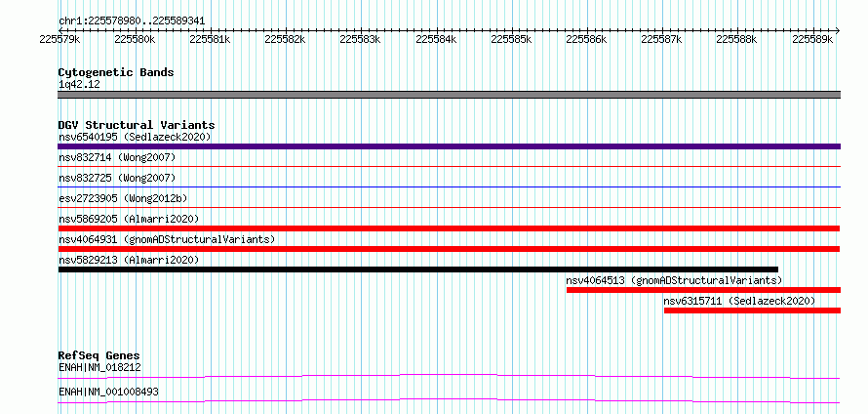The image size is (868, 414).
Task: Click the 225585k ruler tick label
Action: tap(511, 40)
